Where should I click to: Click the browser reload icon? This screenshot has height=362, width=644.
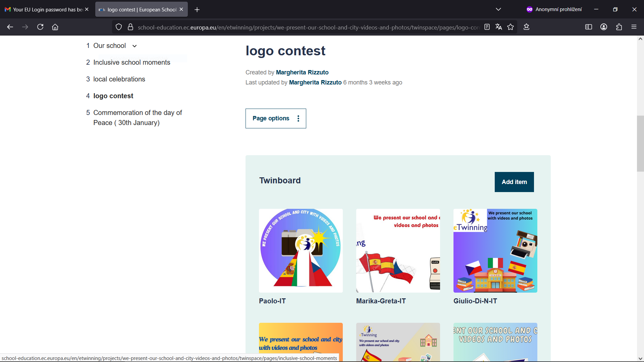(40, 27)
